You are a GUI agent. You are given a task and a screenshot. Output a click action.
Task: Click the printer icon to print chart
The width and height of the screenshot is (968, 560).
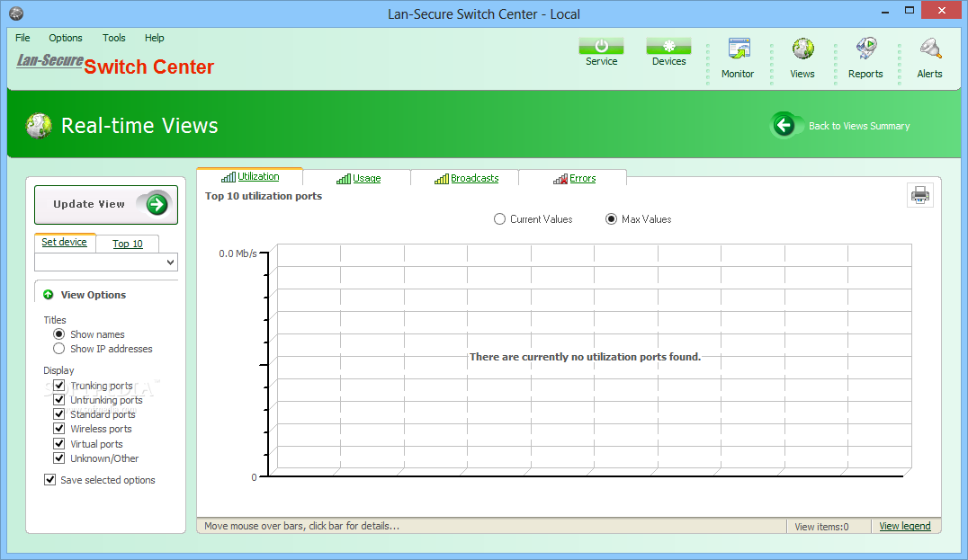(919, 196)
